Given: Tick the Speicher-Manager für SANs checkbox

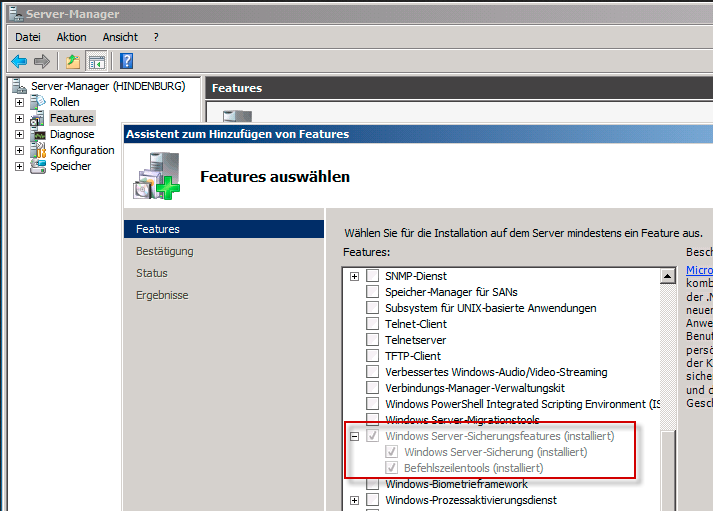Looking at the screenshot, I should click(x=372, y=291).
